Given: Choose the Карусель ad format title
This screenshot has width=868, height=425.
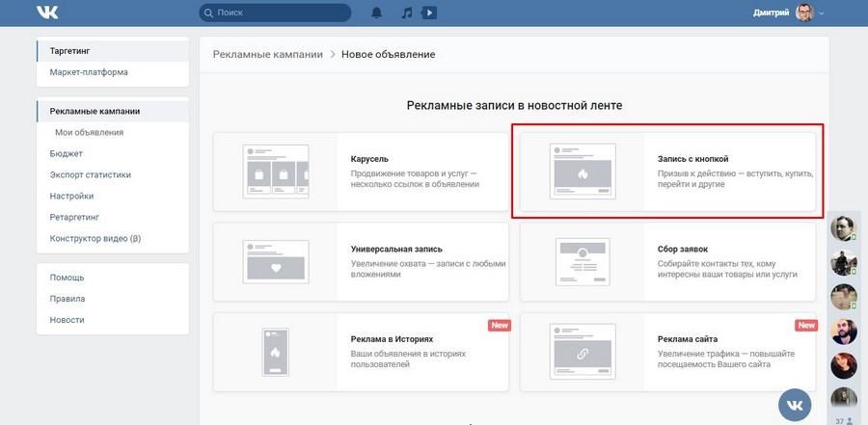Looking at the screenshot, I should [369, 159].
